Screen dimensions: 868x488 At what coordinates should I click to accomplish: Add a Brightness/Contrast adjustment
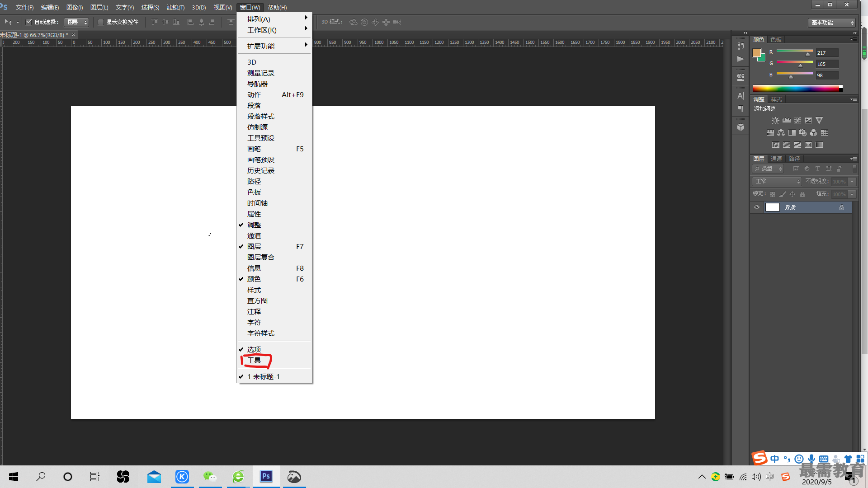click(775, 121)
